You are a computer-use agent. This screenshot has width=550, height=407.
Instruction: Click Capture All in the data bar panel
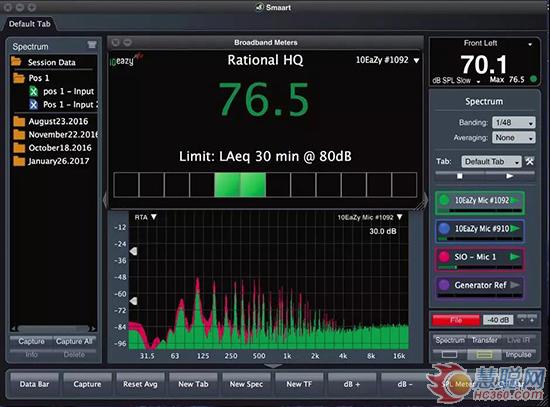tap(74, 341)
